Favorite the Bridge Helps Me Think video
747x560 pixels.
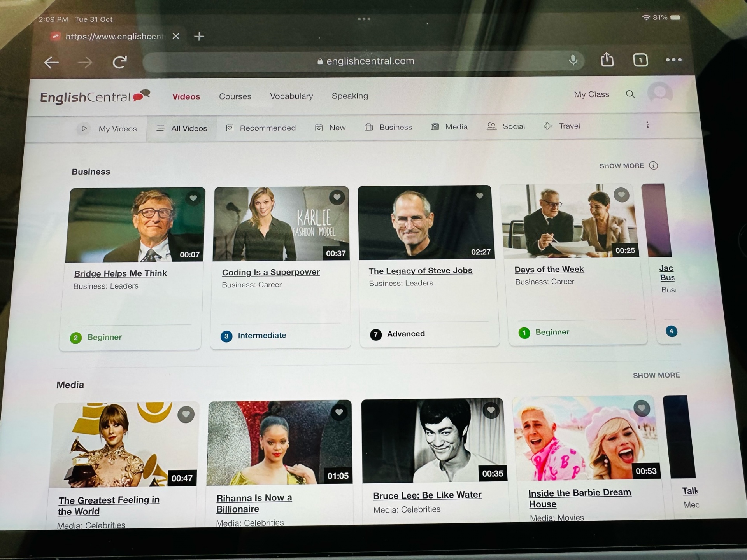click(193, 198)
